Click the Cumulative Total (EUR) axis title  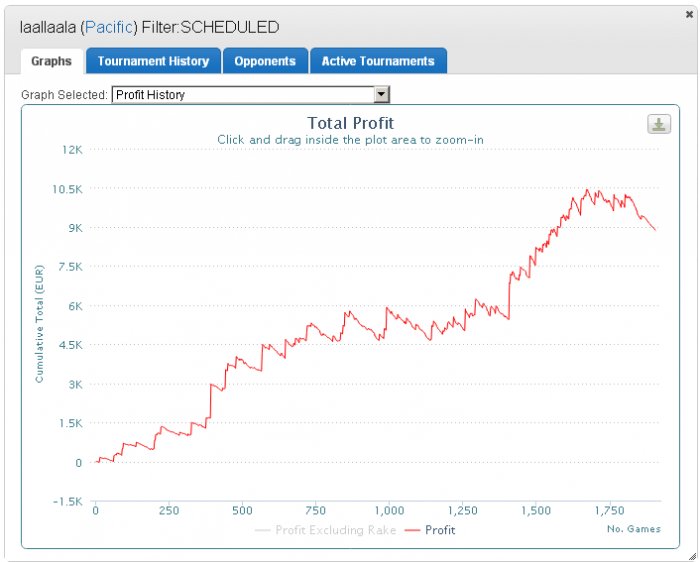point(39,324)
